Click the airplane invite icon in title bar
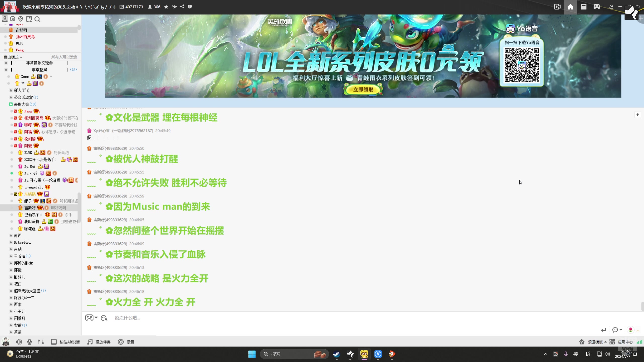644x362 pixels. coord(175,7)
